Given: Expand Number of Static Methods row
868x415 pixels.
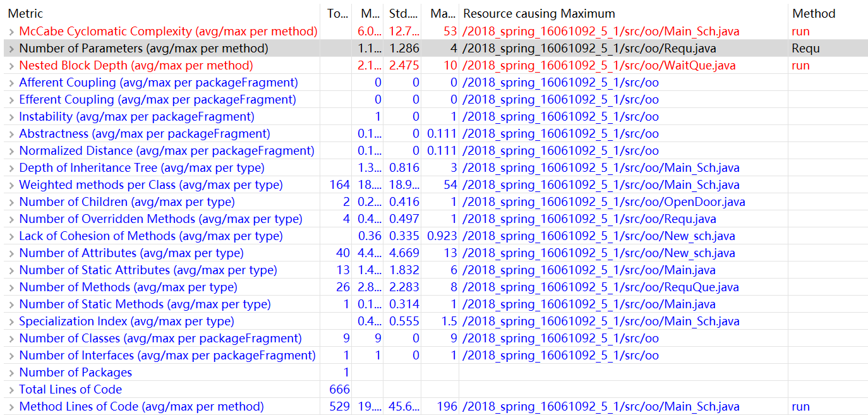Looking at the screenshot, I should (x=11, y=304).
